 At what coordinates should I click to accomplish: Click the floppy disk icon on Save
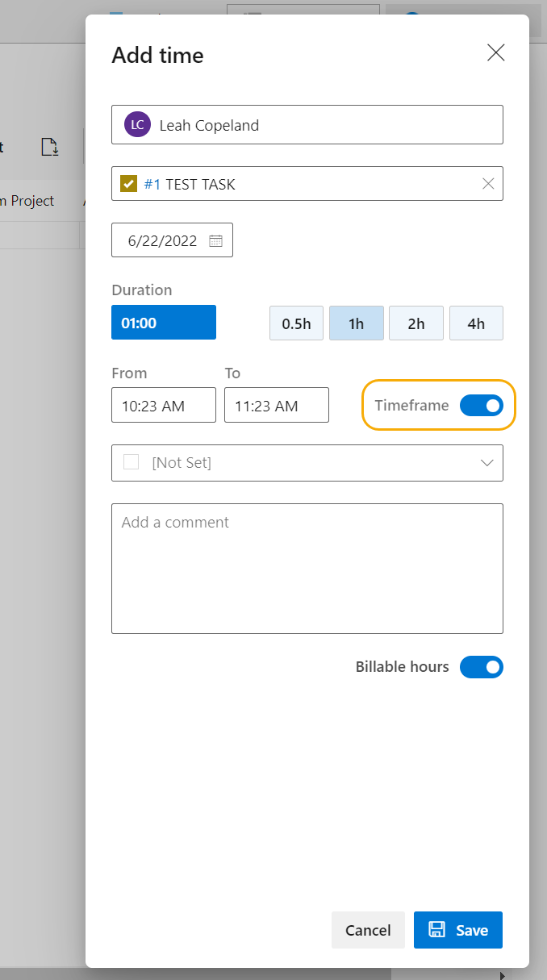point(436,930)
